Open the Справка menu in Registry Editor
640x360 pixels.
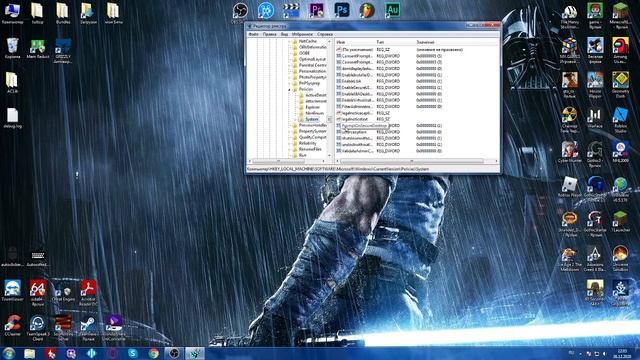point(325,34)
